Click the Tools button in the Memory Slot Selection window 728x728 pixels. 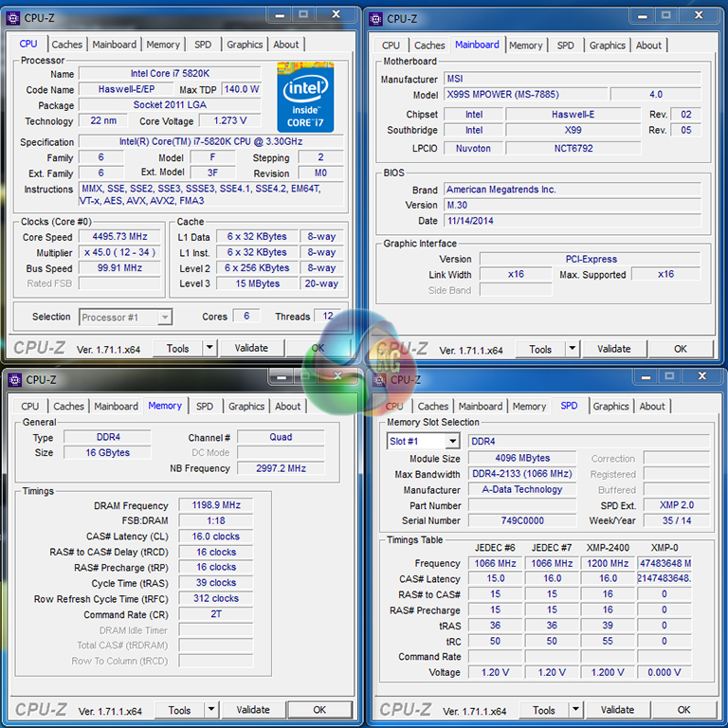[543, 710]
